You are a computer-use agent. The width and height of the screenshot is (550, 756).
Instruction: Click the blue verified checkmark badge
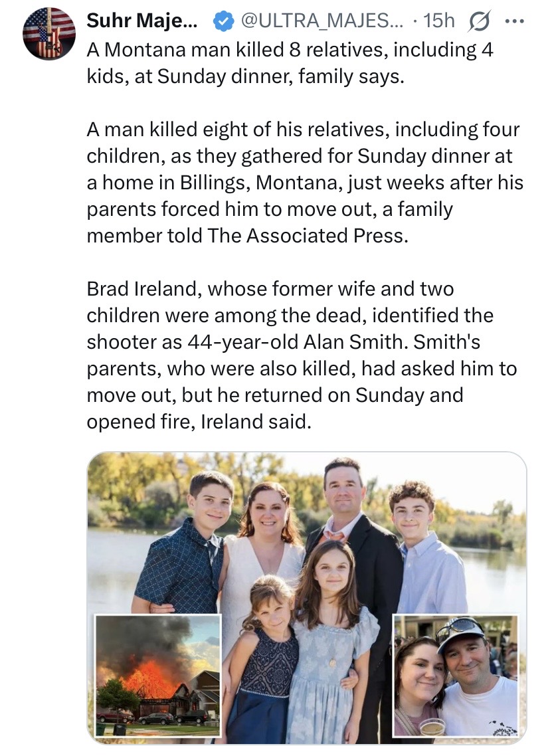(x=223, y=21)
